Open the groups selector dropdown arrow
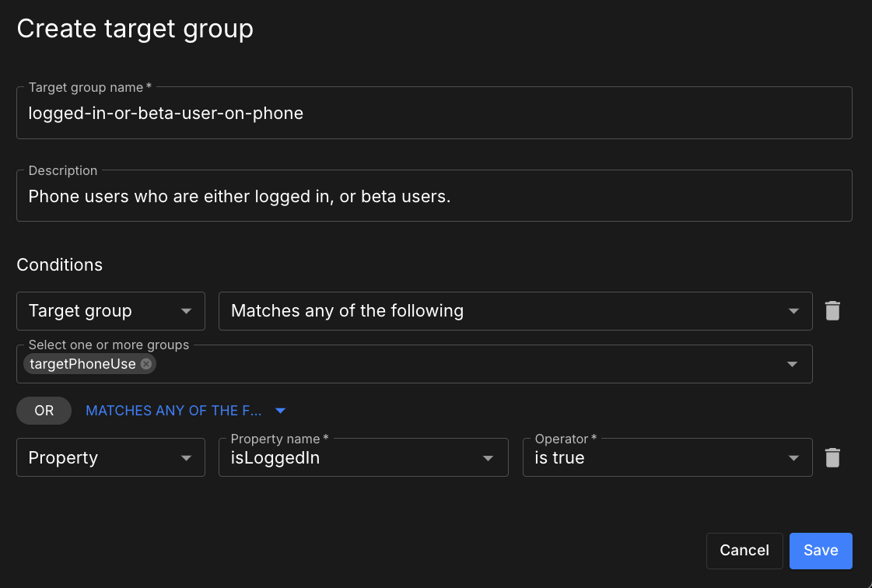872x588 pixels. (x=793, y=363)
